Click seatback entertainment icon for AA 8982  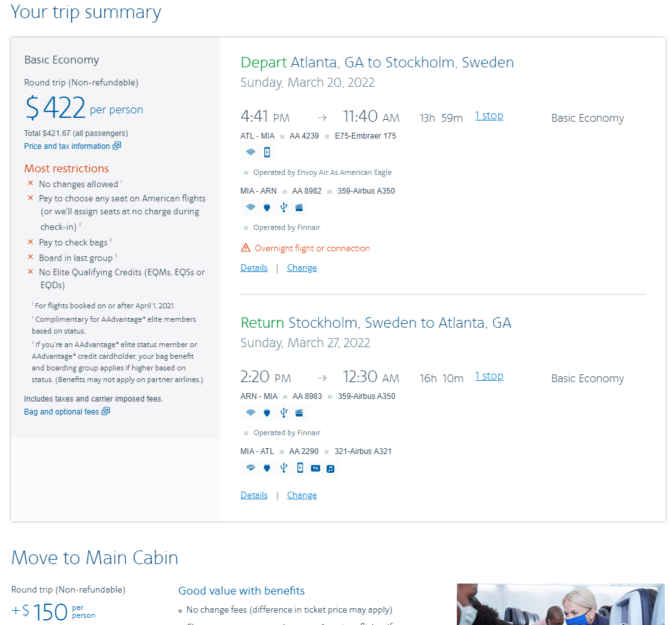[299, 208]
